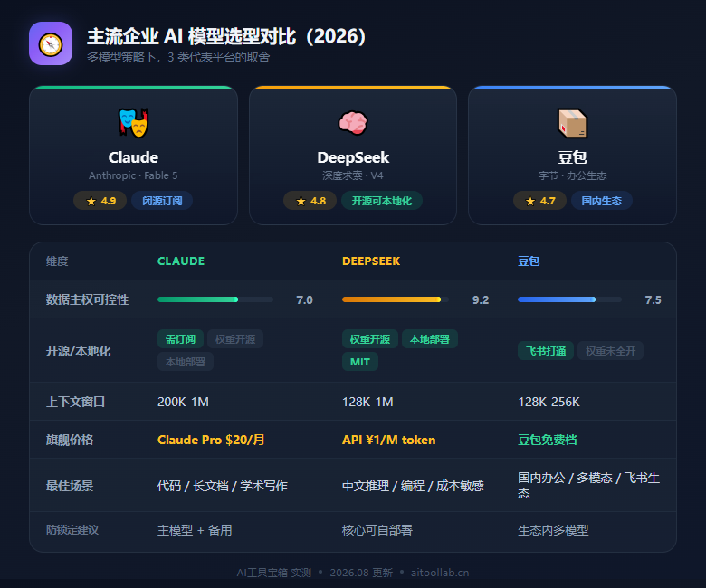Click the 深度求索 · V4 subtitle

(x=353, y=175)
